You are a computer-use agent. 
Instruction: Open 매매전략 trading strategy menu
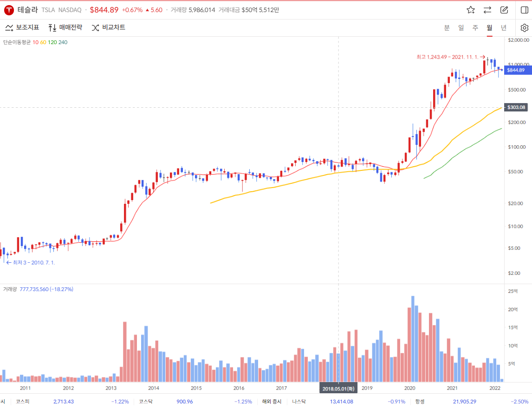(65, 27)
